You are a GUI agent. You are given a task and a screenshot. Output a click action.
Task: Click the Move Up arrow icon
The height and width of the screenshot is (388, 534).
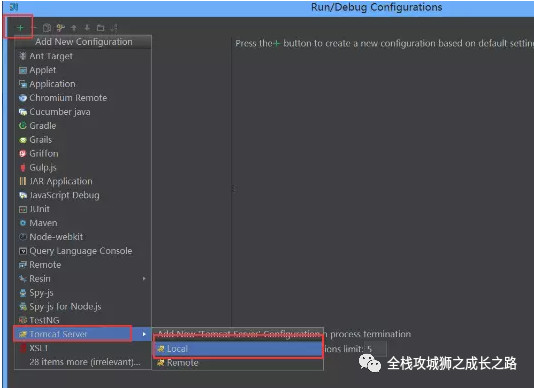click(74, 28)
